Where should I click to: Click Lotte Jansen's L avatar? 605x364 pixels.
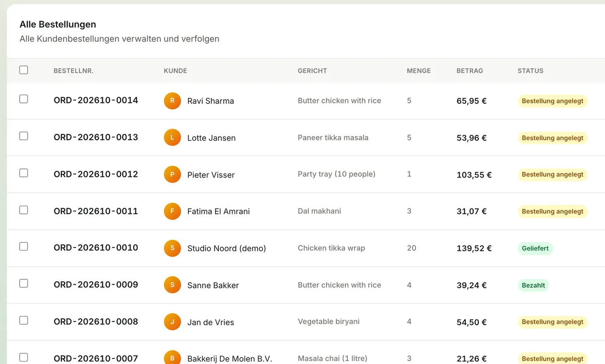172,138
